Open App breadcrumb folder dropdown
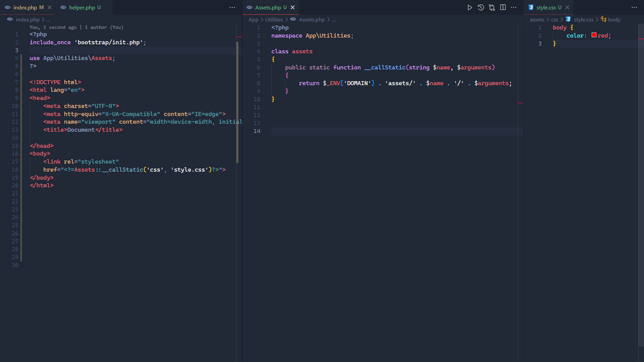 [253, 19]
